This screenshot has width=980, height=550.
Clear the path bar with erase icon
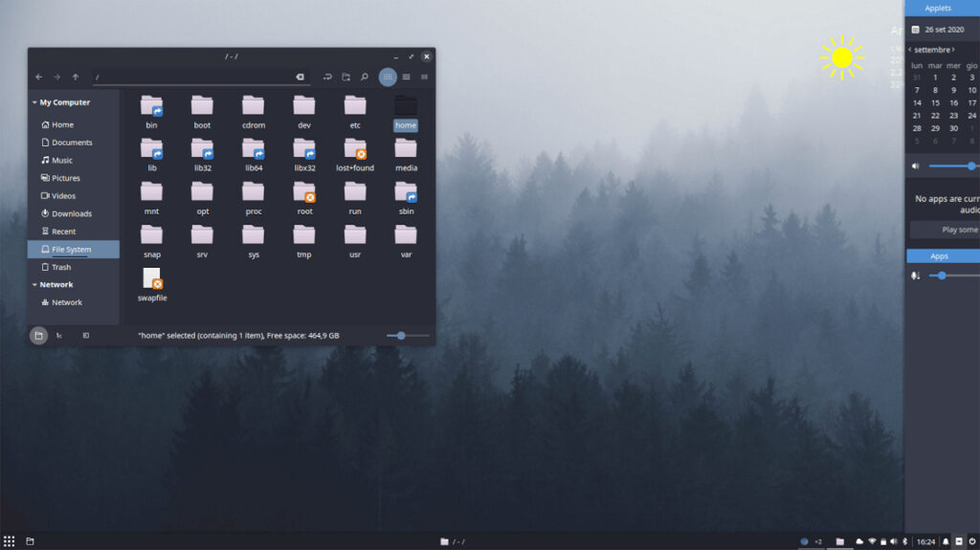pyautogui.click(x=300, y=77)
